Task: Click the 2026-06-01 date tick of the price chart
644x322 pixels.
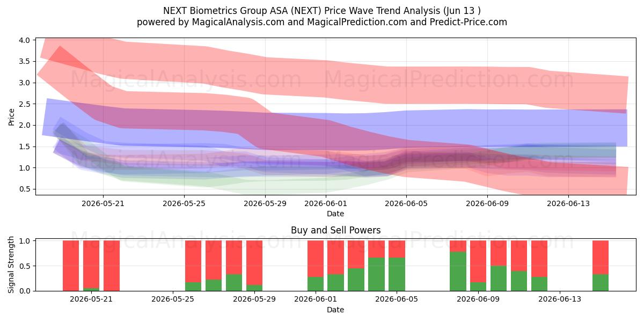Action: [326, 203]
